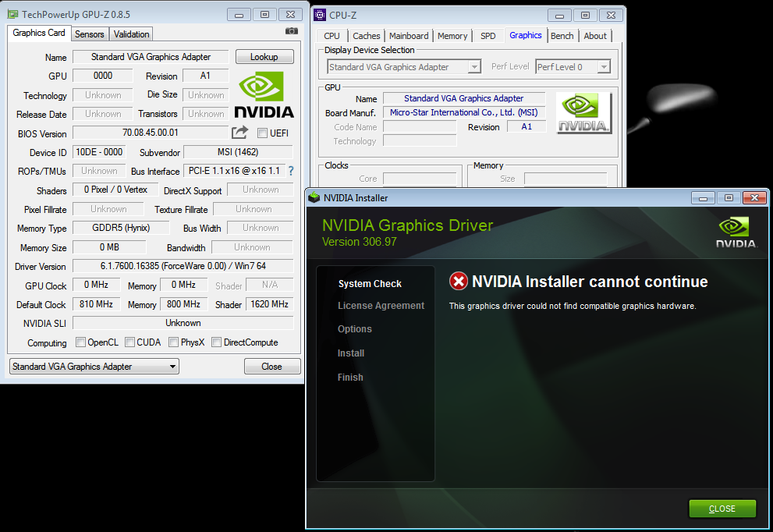Open the Bench tab in CPU-Z

pos(562,36)
